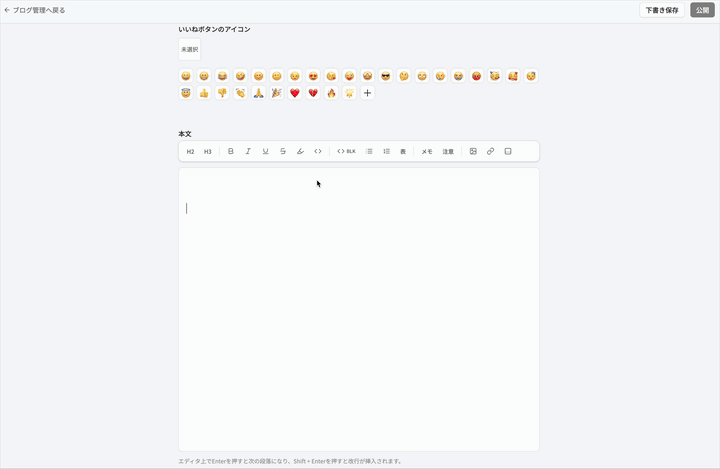
Task: Pick the heart-eyes emoji as like icon
Action: (x=313, y=76)
